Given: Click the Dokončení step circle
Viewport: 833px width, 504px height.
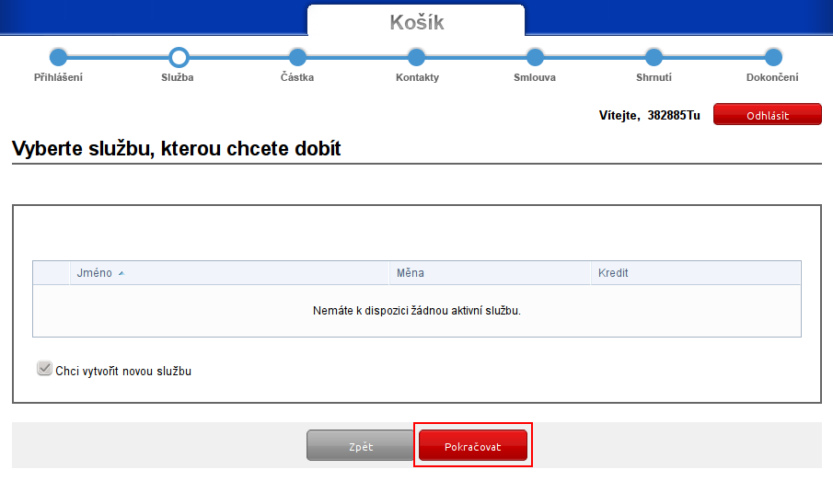Looking at the screenshot, I should (x=773, y=57).
